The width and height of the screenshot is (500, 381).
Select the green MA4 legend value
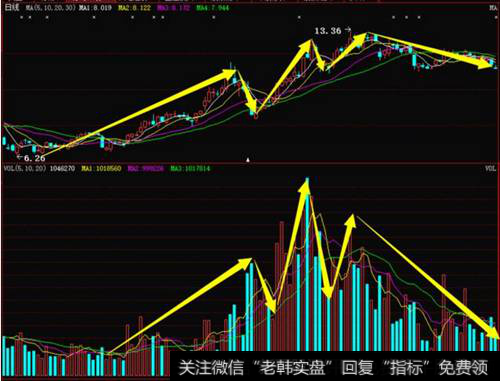(x=213, y=7)
